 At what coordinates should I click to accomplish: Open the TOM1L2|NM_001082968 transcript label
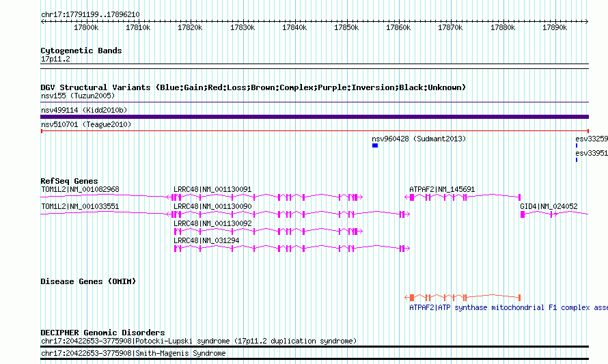[x=80, y=190]
